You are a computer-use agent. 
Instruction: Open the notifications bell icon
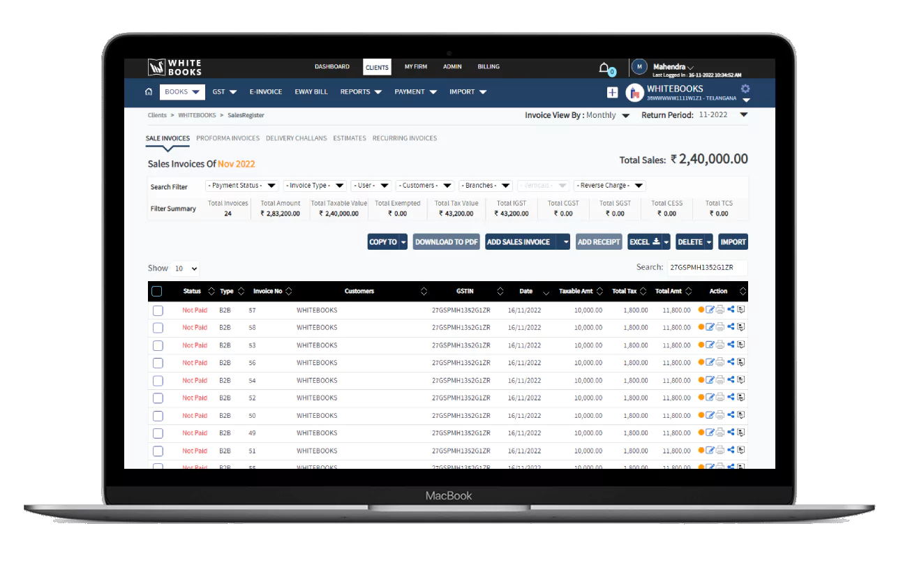pos(604,68)
